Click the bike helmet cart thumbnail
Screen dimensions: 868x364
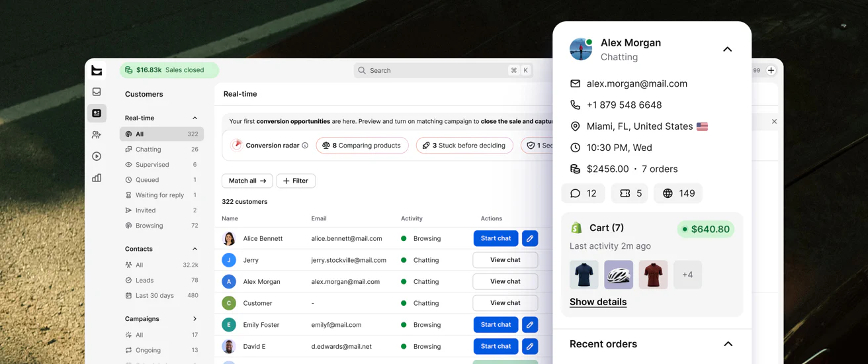(x=619, y=275)
